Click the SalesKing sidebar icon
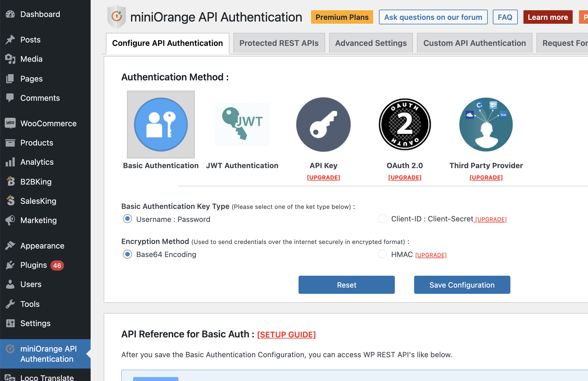 tap(10, 201)
